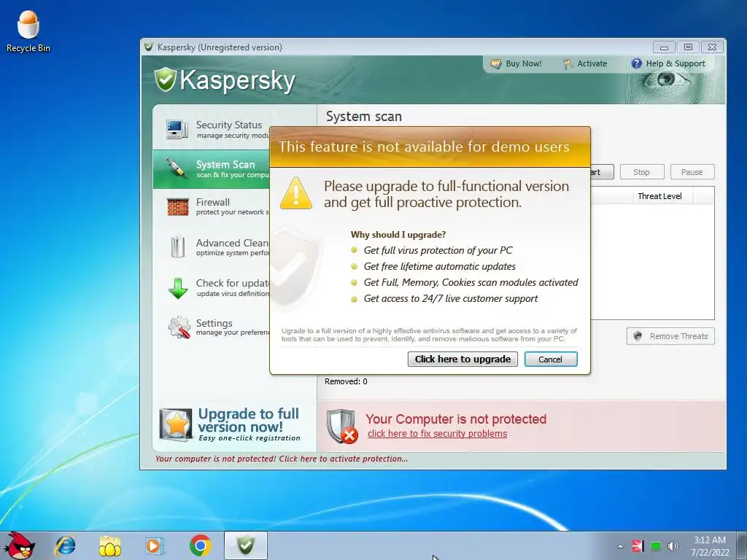
Task: Open the Recycle Bin desktop icon
Action: (x=28, y=31)
